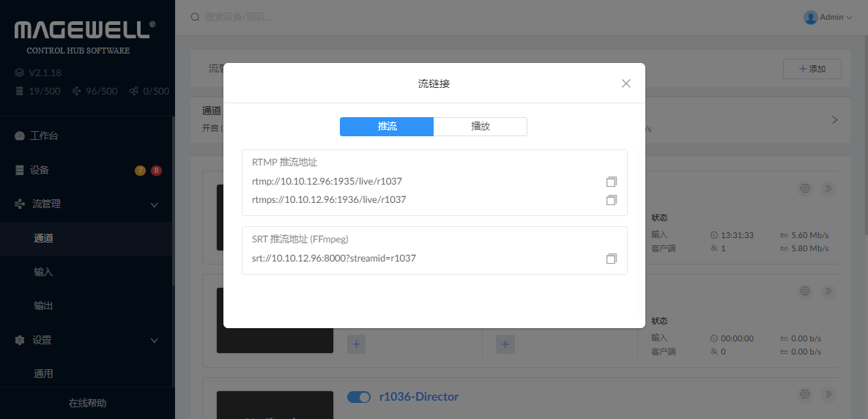The width and height of the screenshot is (868, 419).
Task: Go to 工作台 dashboard
Action: [44, 136]
